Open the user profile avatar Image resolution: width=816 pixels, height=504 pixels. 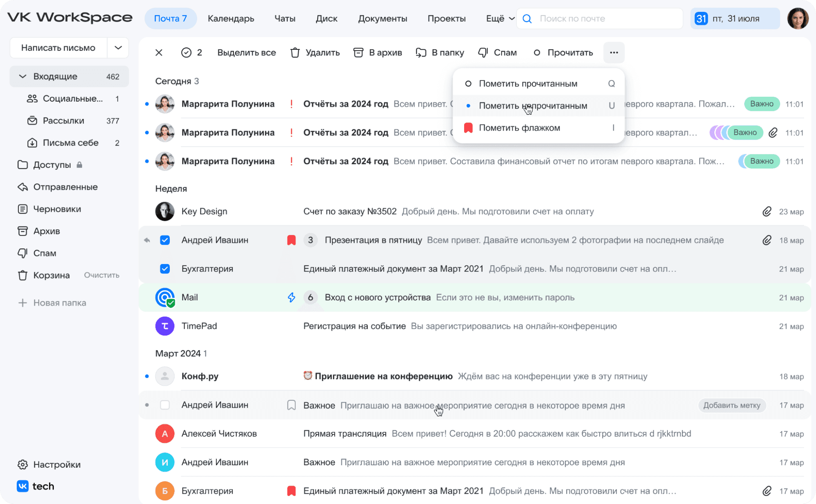pyautogui.click(x=798, y=18)
